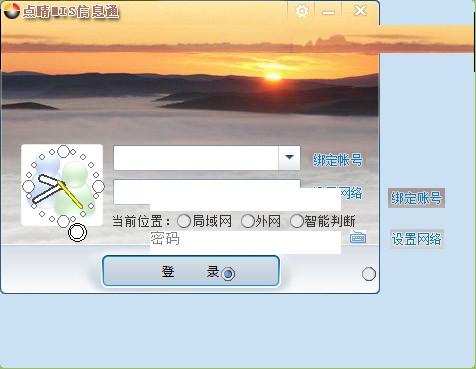Viewport: 476px width, 369px height.
Task: Open settings with the gear icon
Action: (302, 11)
